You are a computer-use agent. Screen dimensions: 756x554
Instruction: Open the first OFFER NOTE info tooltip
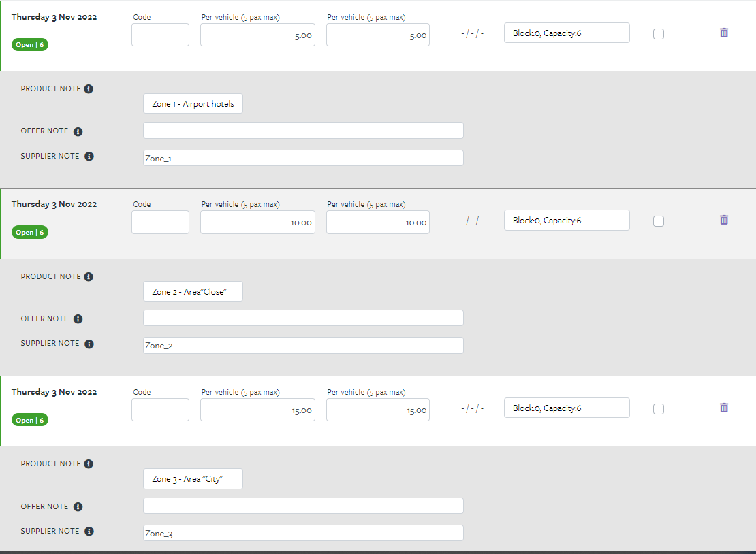pos(80,130)
